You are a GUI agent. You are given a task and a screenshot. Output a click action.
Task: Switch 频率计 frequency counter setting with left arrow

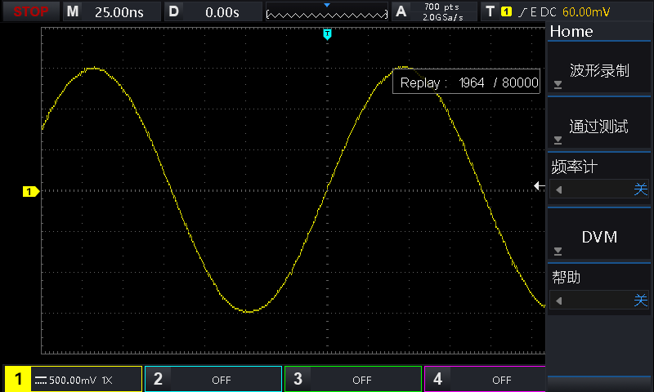point(559,190)
